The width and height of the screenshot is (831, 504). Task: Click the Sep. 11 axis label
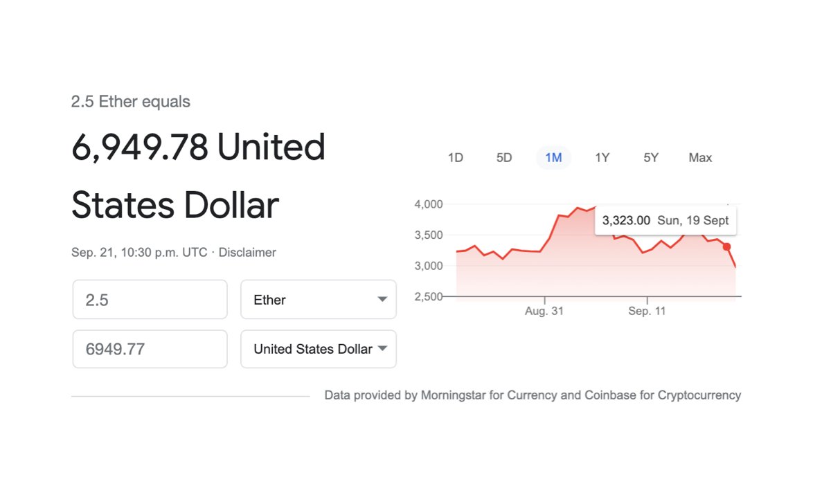647,312
